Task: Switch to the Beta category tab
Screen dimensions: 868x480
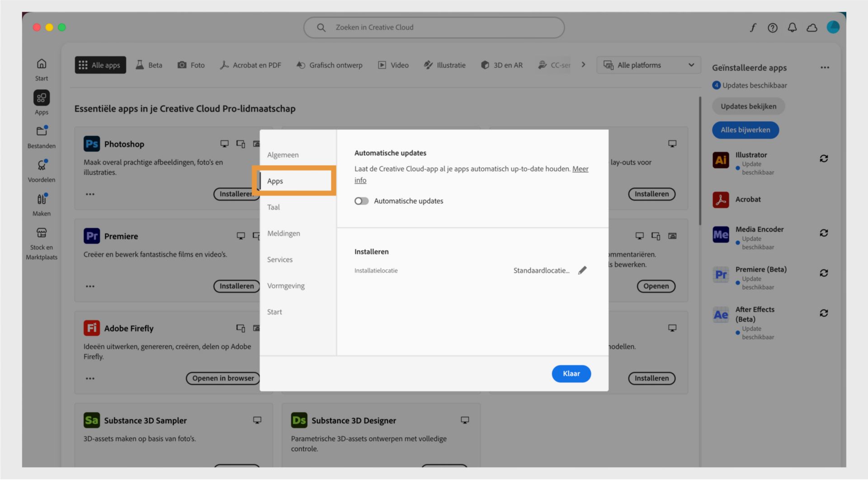Action: click(149, 65)
